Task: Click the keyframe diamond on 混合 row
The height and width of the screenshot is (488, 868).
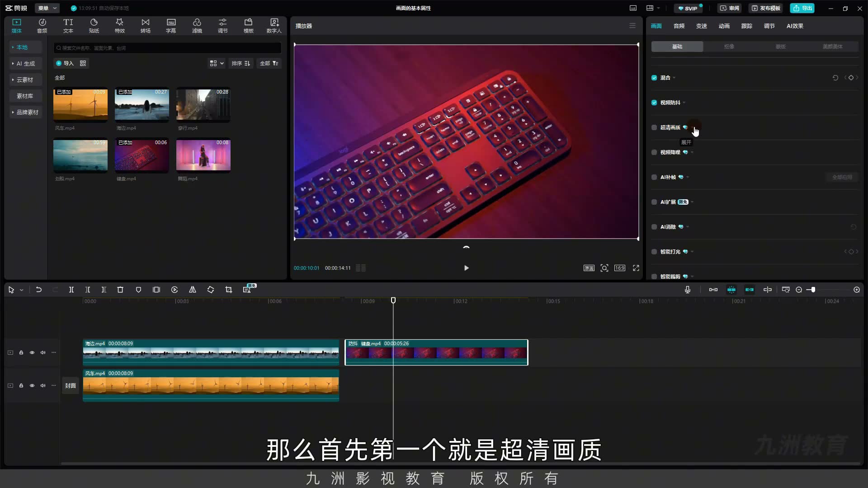Action: pyautogui.click(x=851, y=78)
